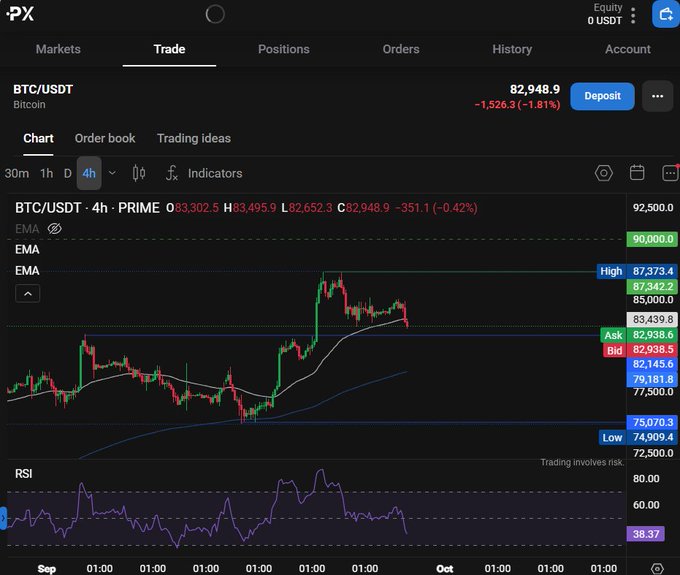This screenshot has width=680, height=575.
Task: Click the PX logo
Action: pyautogui.click(x=20, y=13)
